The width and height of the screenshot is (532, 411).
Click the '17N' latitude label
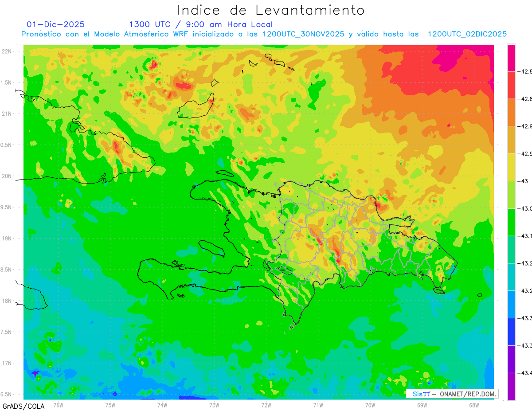click(8, 363)
